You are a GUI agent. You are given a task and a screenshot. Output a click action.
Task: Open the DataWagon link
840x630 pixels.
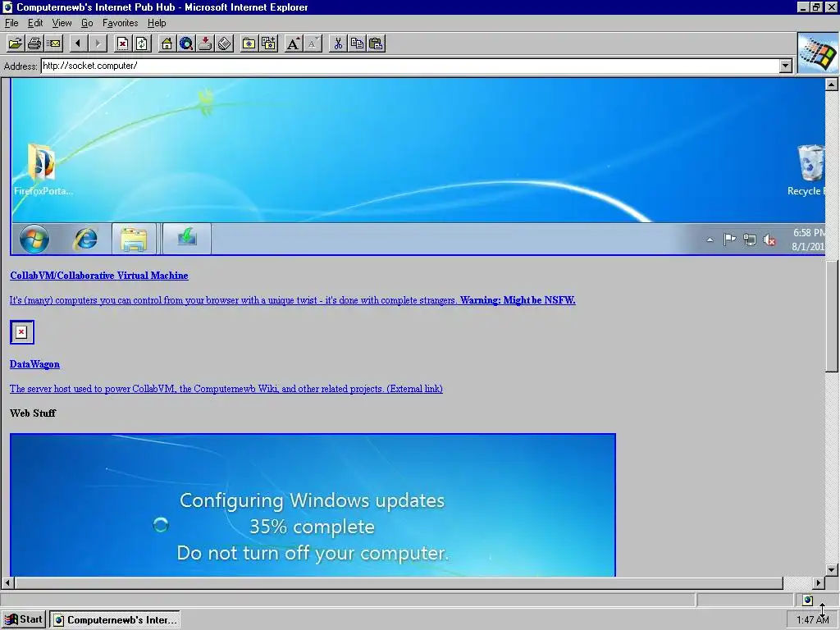click(x=34, y=364)
